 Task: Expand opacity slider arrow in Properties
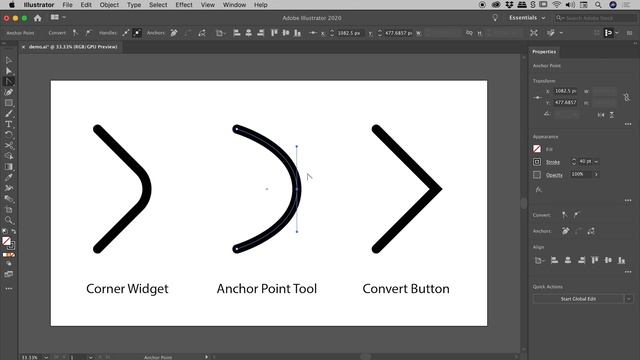click(596, 174)
